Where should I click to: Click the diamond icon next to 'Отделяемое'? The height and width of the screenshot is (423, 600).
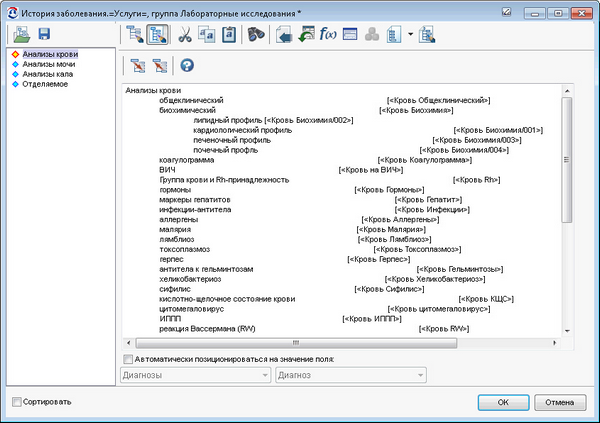pos(15,84)
